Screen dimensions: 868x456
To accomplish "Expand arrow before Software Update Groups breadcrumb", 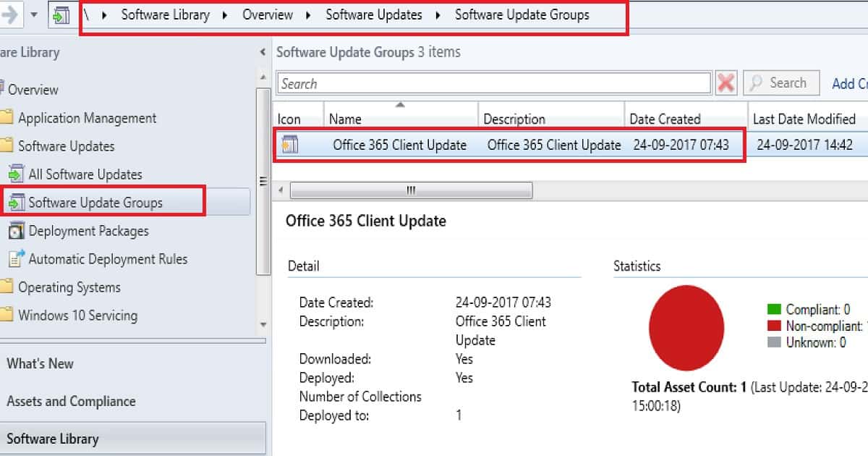I will click(438, 15).
